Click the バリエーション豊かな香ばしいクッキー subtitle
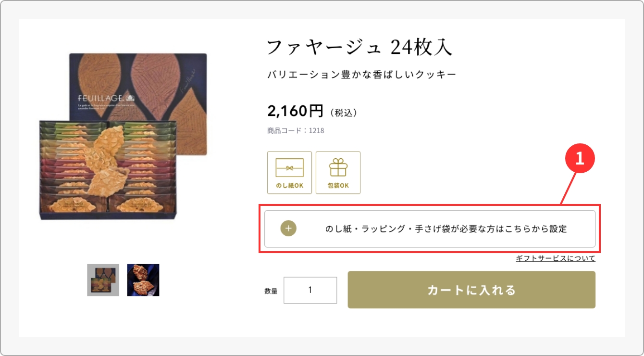Screen dimensions: 644x356 click(361, 75)
